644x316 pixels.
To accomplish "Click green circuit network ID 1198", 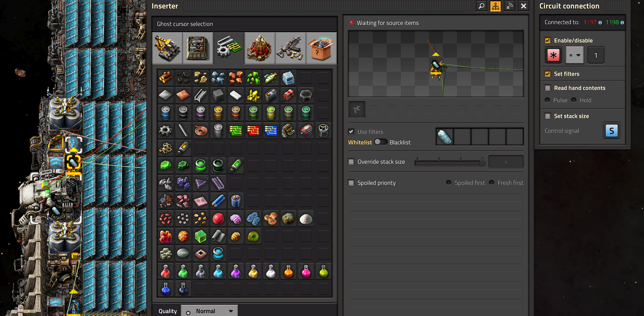I will coord(612,22).
